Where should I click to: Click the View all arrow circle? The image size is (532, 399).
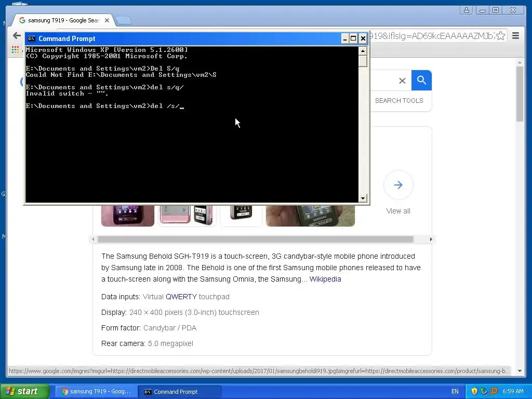coord(398,185)
